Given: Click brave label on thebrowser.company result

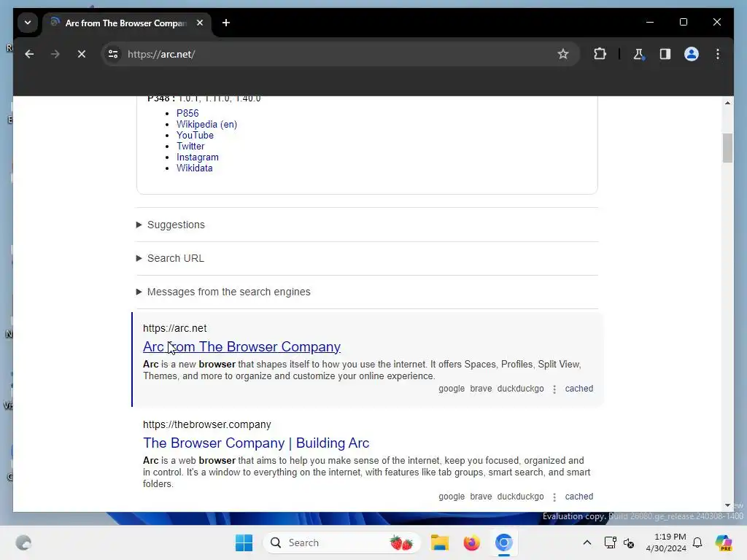Looking at the screenshot, I should pos(481,497).
